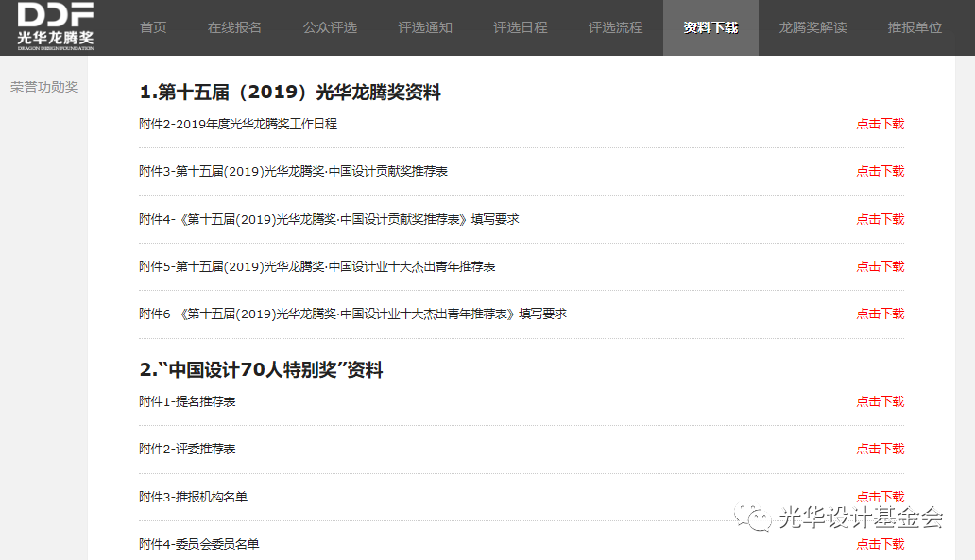Click the 附件4 贡献奖推荐表填写要求 row text
This screenshot has height=560, width=975.
[329, 219]
